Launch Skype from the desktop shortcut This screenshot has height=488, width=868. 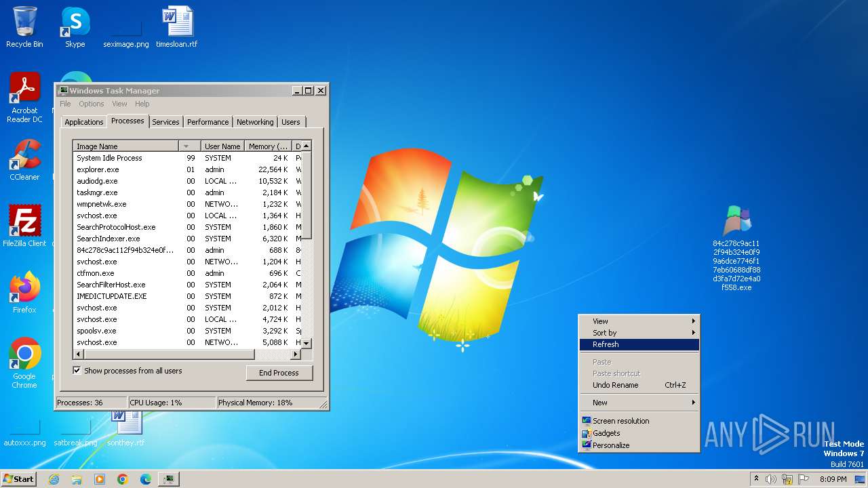[x=75, y=27]
